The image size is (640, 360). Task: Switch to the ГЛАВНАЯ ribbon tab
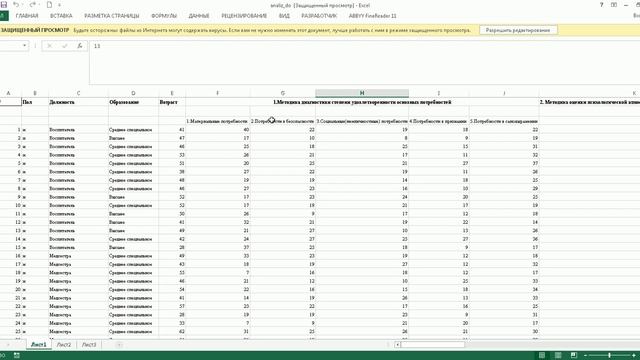pos(27,16)
